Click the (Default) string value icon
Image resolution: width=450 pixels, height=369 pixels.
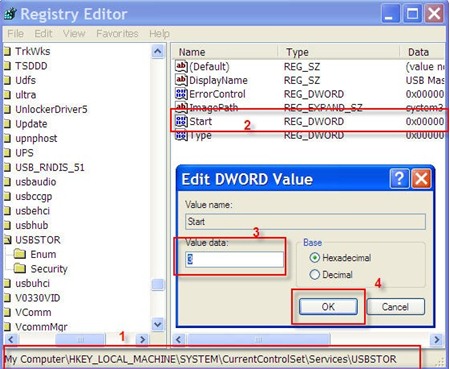181,66
